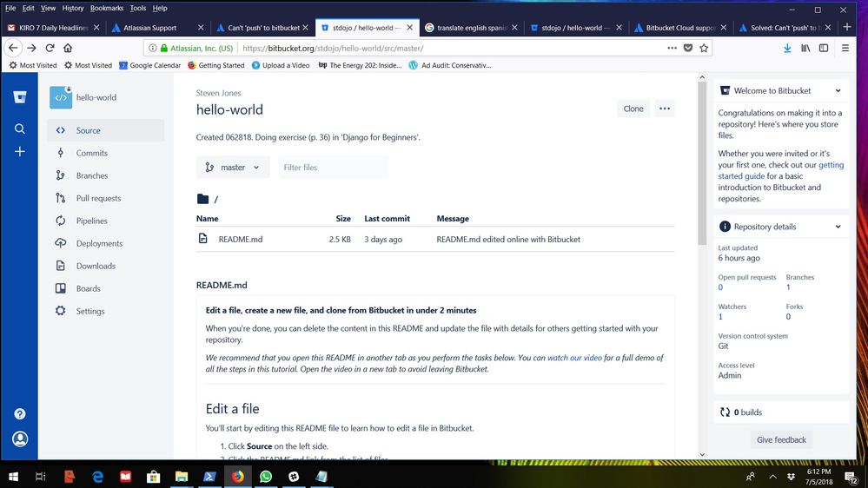Open the Firefox File menu
Image resolution: width=868 pixels, height=488 pixels.
click(x=10, y=8)
